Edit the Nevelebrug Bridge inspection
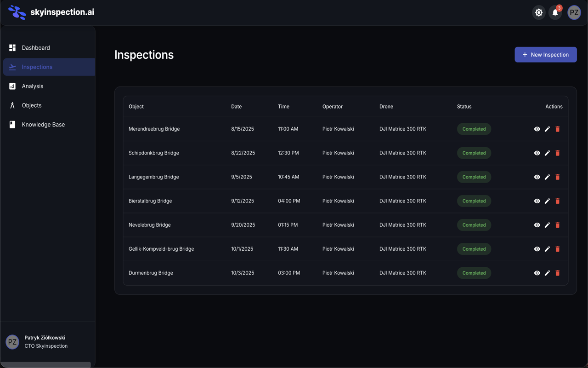Screen dimensions: 588x368 coord(547,225)
